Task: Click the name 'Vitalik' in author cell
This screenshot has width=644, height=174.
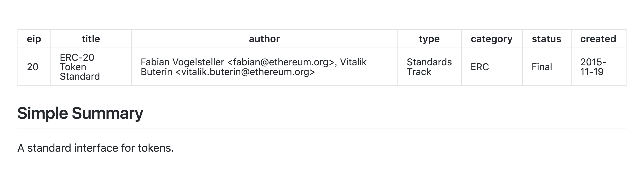Action: [x=353, y=62]
